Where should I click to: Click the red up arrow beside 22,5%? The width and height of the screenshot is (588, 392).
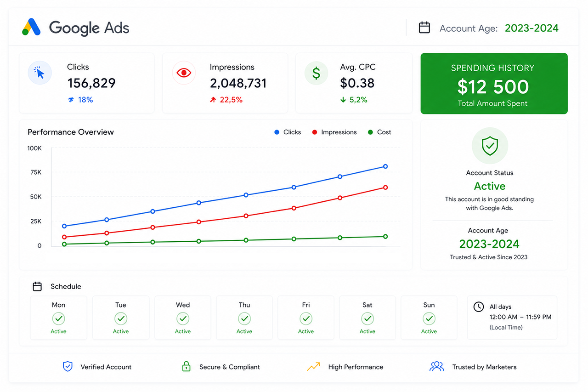click(x=213, y=100)
